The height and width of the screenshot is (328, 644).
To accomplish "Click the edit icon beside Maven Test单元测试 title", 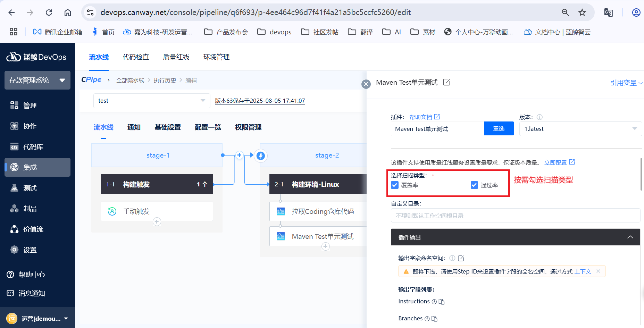I will 447,82.
